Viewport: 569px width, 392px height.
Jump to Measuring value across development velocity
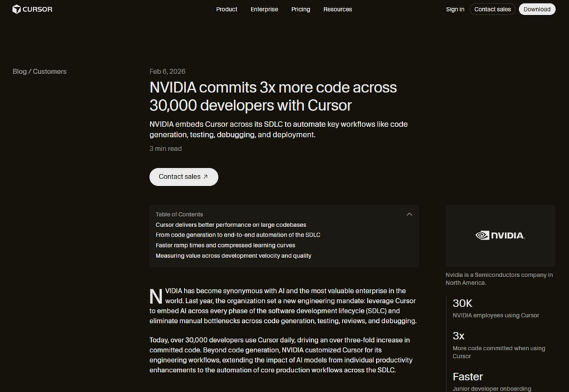[x=233, y=256]
